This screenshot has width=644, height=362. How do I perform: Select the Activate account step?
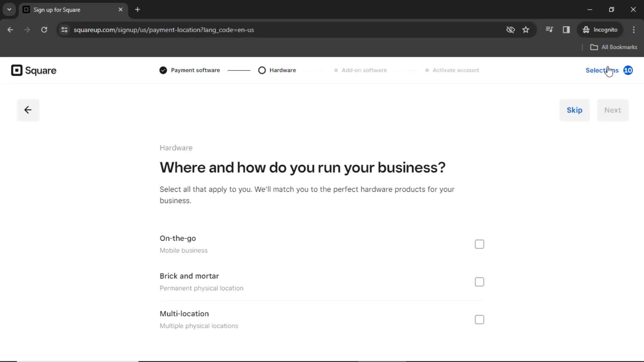(452, 70)
